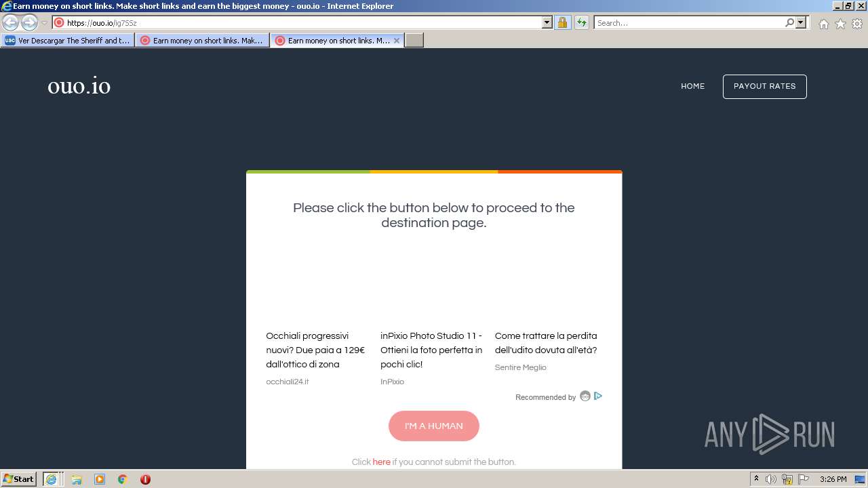Open a new blank tab
This screenshot has height=488, width=868.
click(414, 41)
